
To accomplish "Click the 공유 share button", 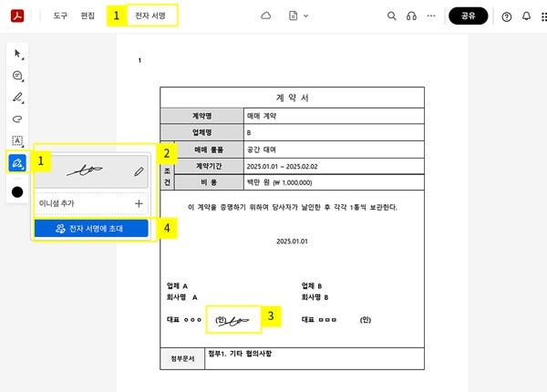I will point(469,15).
